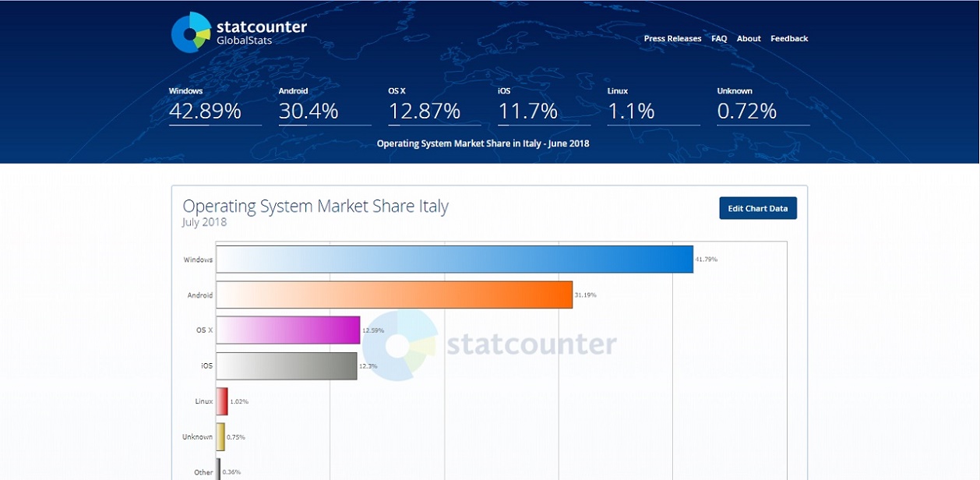
Task: Click the Operating System Market Share Italy title
Action: 316,206
